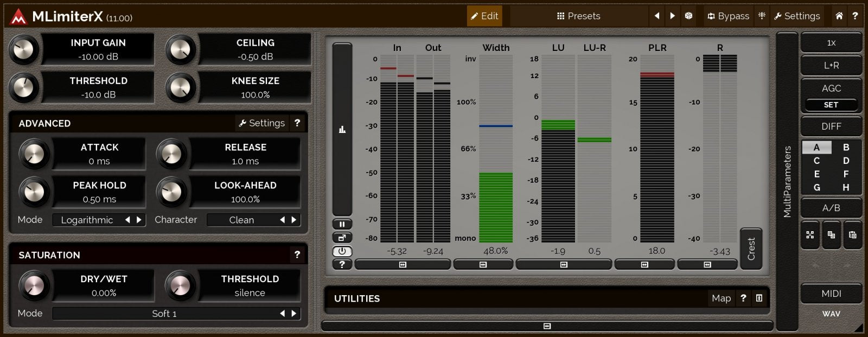
Task: Pause the meters with the pause button
Action: [x=342, y=224]
